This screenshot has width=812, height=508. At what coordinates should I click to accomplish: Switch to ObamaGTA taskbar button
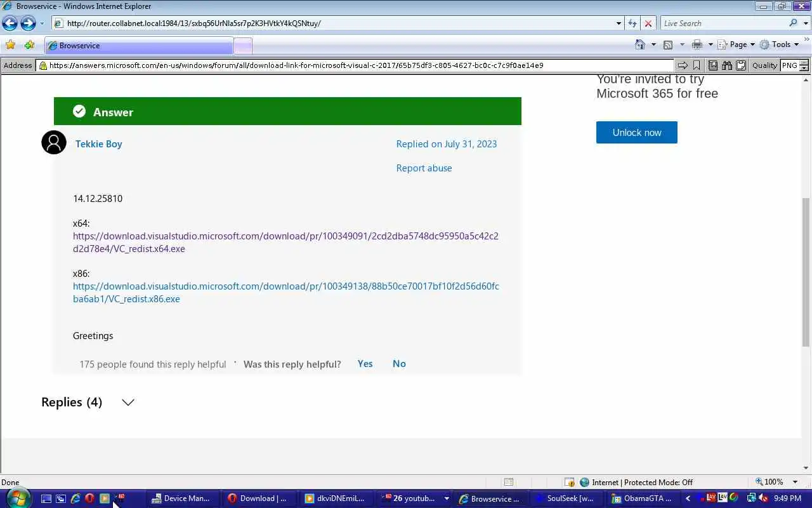[x=643, y=498]
